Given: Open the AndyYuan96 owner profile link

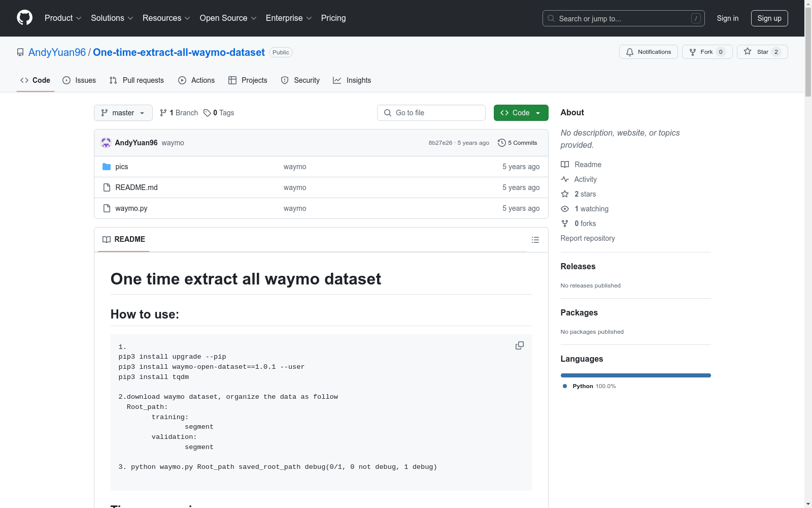Looking at the screenshot, I should (57, 52).
